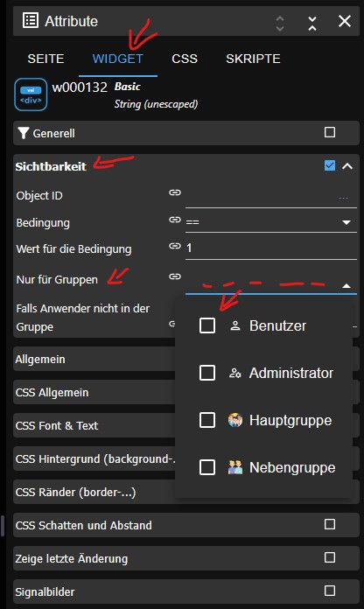Collapse the Sichtbarkeit section chevron
The width and height of the screenshot is (364, 609).
[x=347, y=166]
